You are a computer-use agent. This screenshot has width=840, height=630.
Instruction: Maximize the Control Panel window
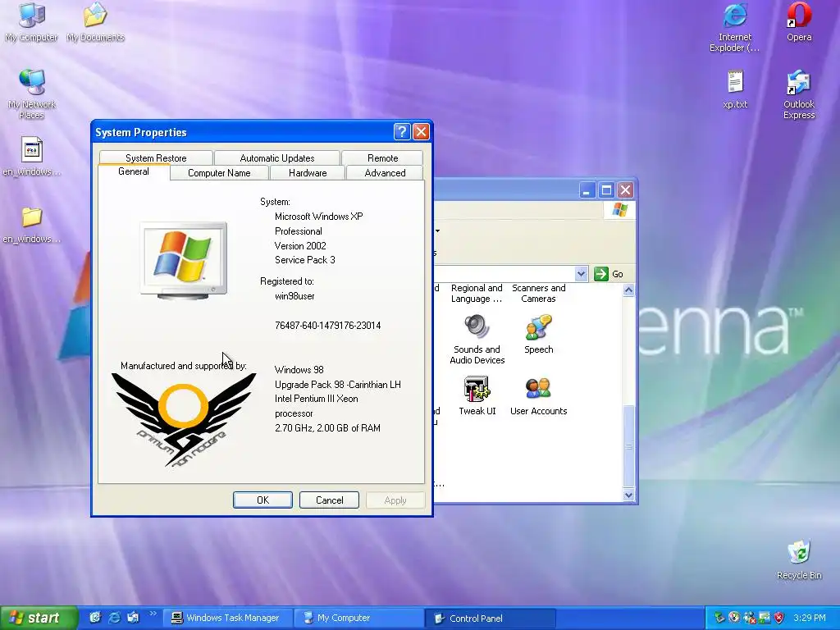coord(606,189)
